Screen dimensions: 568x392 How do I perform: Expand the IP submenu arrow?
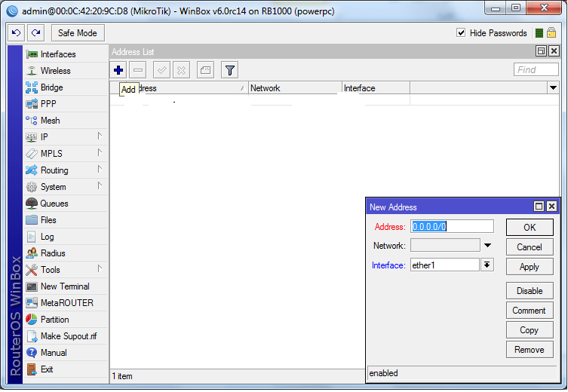pyautogui.click(x=100, y=136)
